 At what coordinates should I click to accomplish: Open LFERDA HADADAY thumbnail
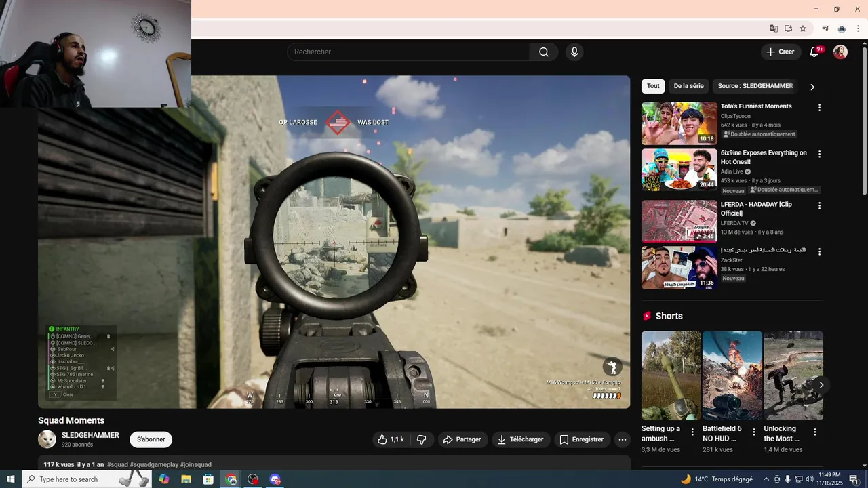tap(679, 221)
